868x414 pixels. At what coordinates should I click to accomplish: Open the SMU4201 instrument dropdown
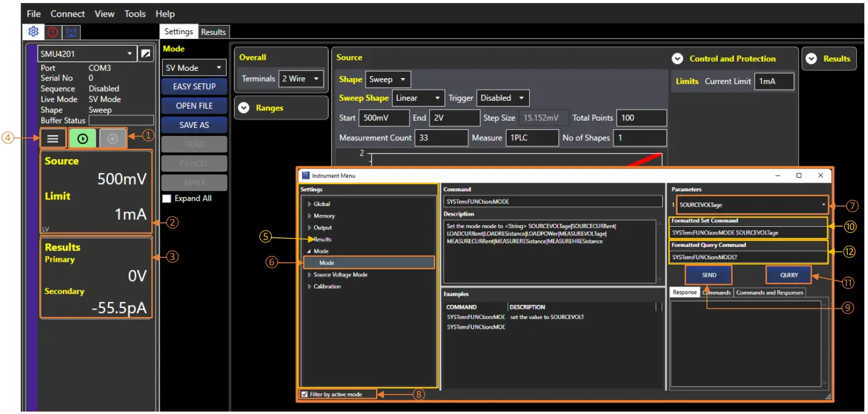tap(87, 54)
